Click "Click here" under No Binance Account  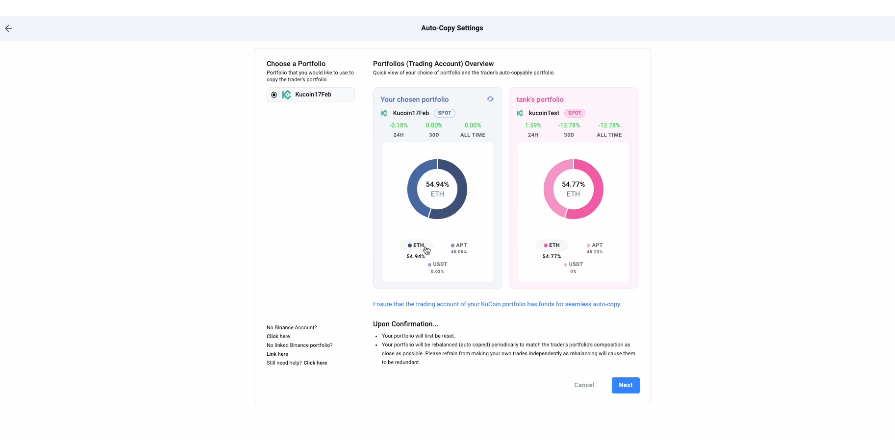click(x=277, y=336)
